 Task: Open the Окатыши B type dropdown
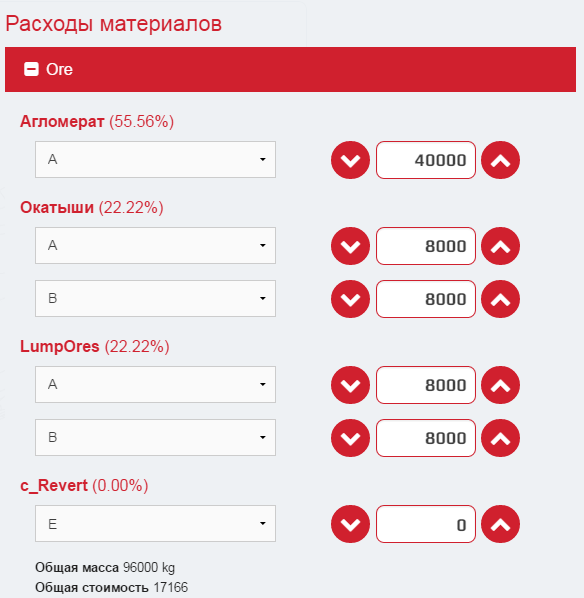155,299
